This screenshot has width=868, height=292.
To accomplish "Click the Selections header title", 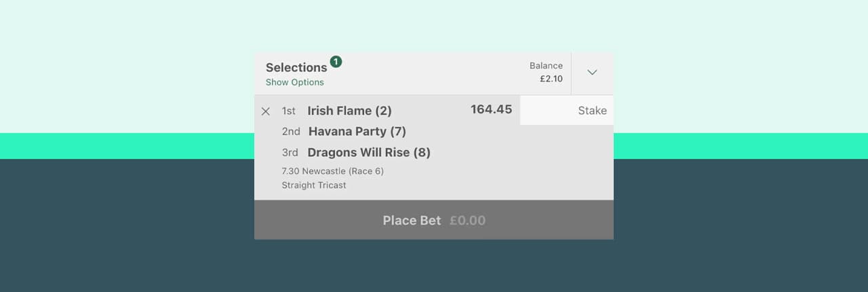I will (296, 67).
